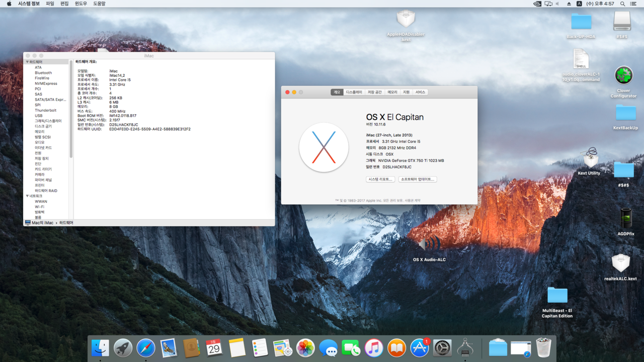Open iTunes music note icon in dock
Image resolution: width=644 pixels, height=362 pixels.
point(374,348)
